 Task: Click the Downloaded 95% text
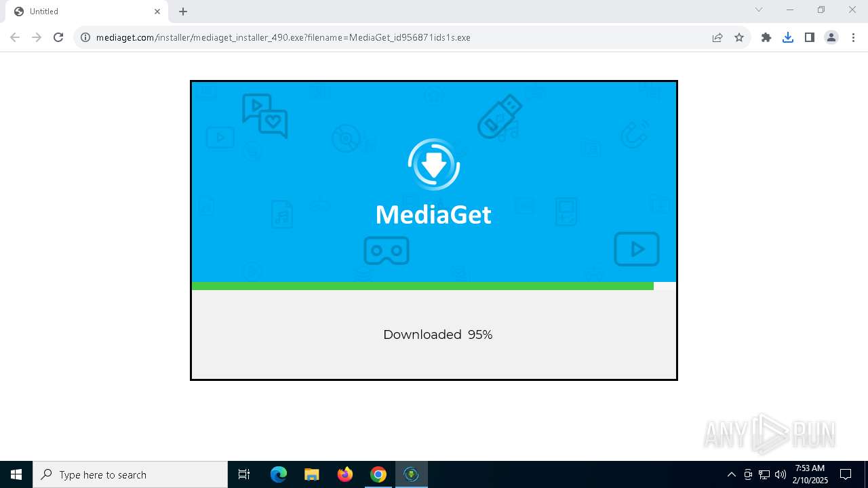[x=437, y=334]
